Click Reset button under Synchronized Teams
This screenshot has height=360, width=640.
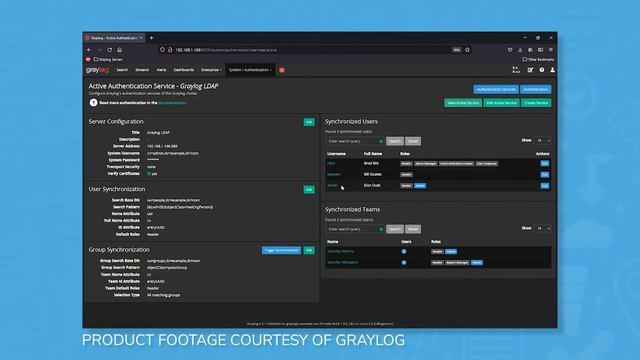[413, 229]
